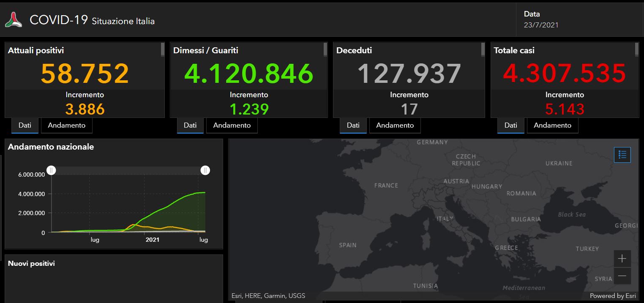
Task: Open Andamento tab under Dimessi / Guariti
Action: (x=232, y=126)
